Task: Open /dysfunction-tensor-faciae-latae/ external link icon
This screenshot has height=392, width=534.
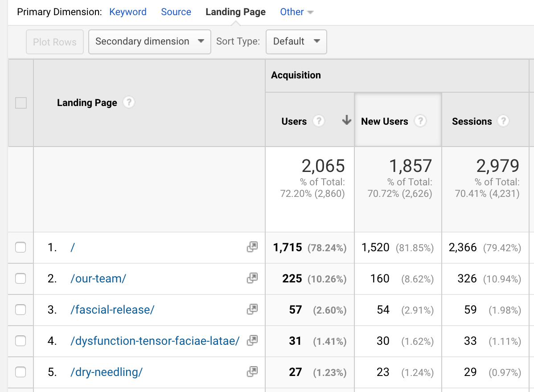Action: [x=252, y=341]
